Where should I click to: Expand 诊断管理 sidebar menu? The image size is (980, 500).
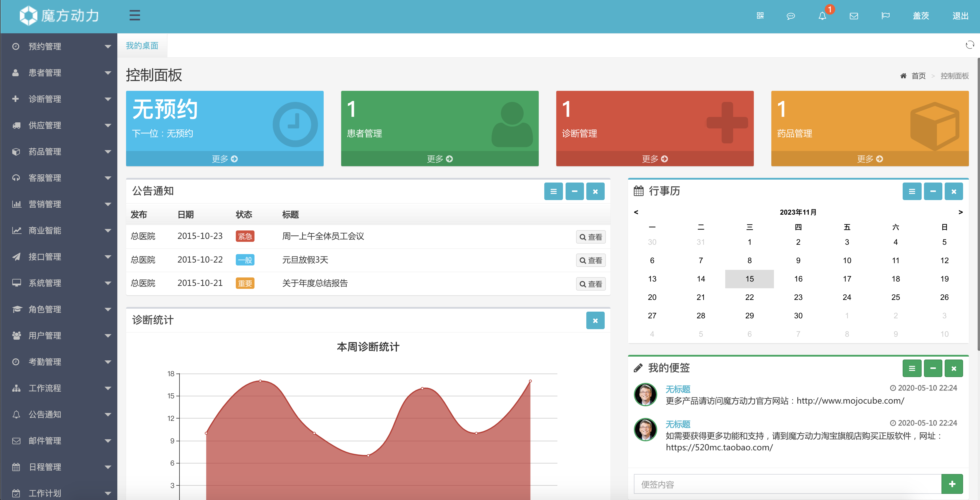[59, 99]
